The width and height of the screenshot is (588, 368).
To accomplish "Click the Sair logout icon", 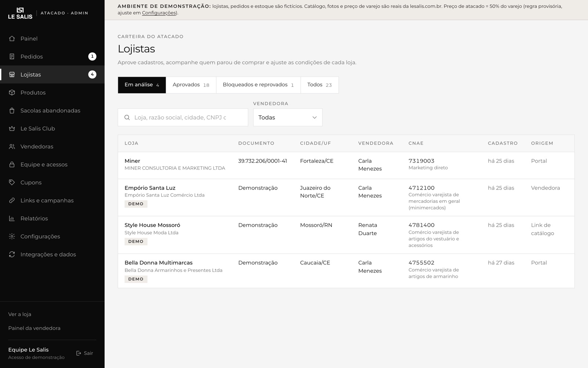I will (79, 353).
